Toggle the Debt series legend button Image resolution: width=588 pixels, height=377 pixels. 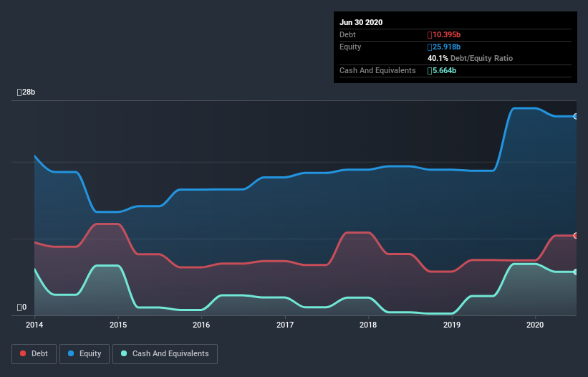pos(34,354)
